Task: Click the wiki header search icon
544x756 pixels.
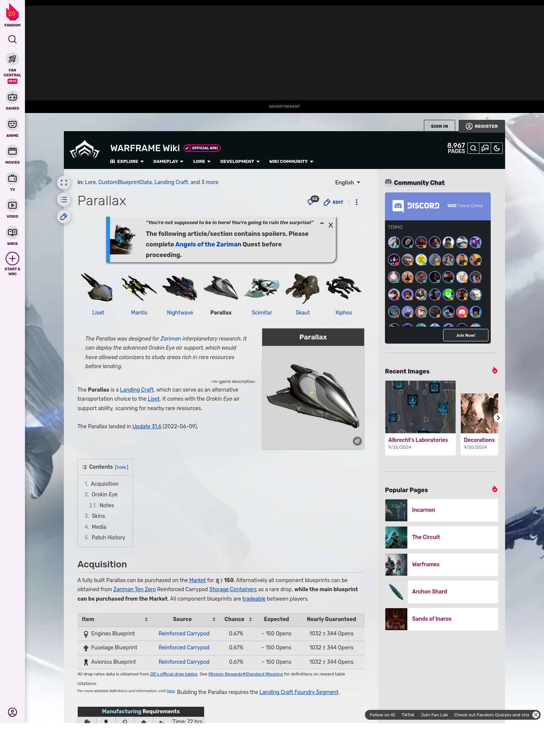Action: (x=473, y=148)
